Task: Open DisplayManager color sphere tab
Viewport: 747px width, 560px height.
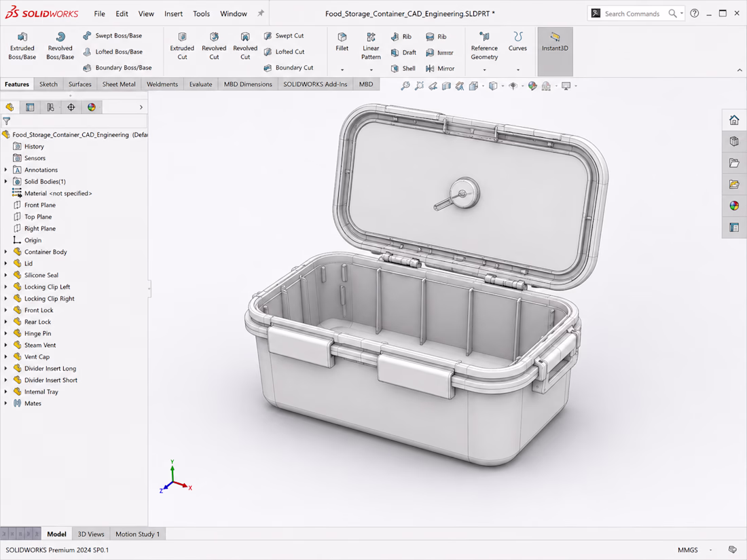Action: click(x=92, y=107)
